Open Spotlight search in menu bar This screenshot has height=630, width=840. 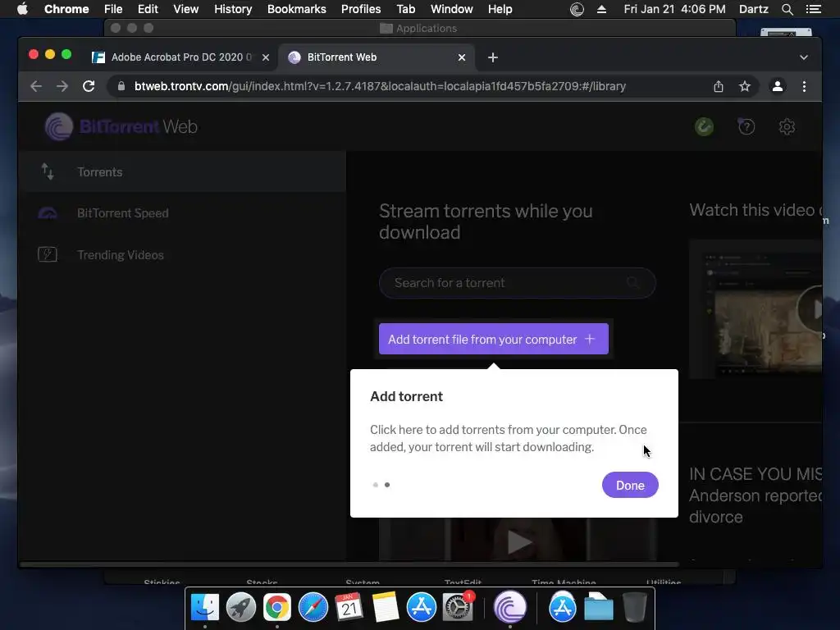pyautogui.click(x=787, y=9)
